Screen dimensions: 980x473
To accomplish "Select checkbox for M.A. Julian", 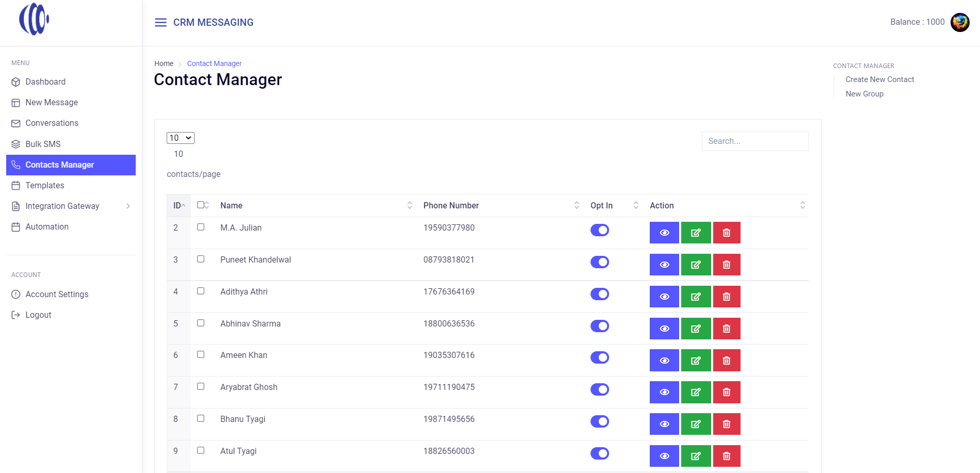I will (x=201, y=227).
